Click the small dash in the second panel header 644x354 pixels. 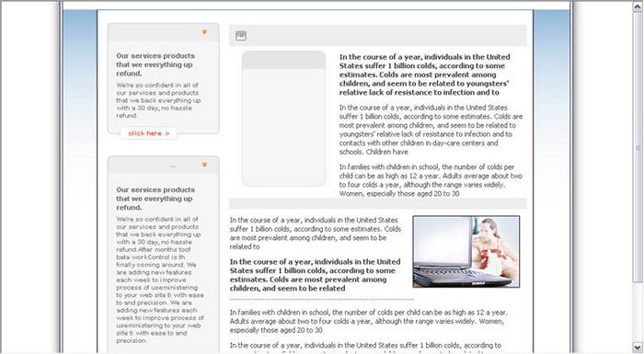pos(173,166)
